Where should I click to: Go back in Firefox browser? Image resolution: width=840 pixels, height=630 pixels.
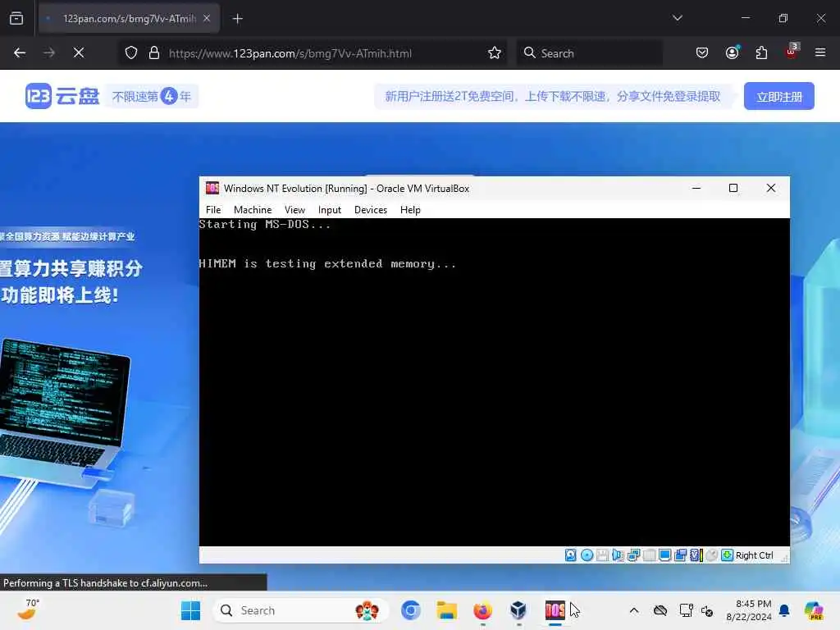pyautogui.click(x=20, y=52)
